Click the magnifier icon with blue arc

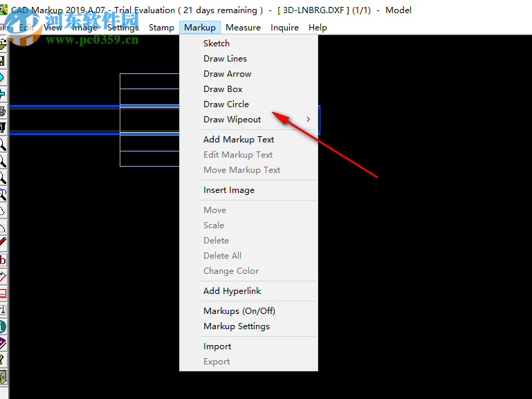3,194
